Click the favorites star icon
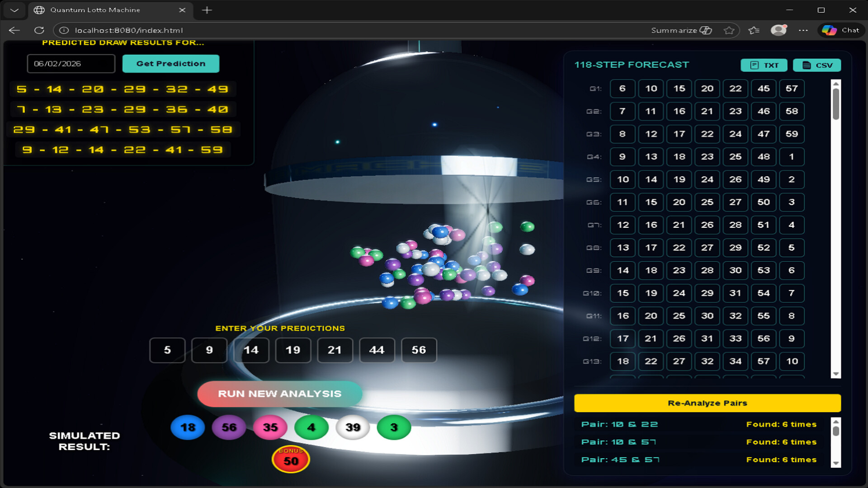Screen dimensions: 868x488 point(730,30)
